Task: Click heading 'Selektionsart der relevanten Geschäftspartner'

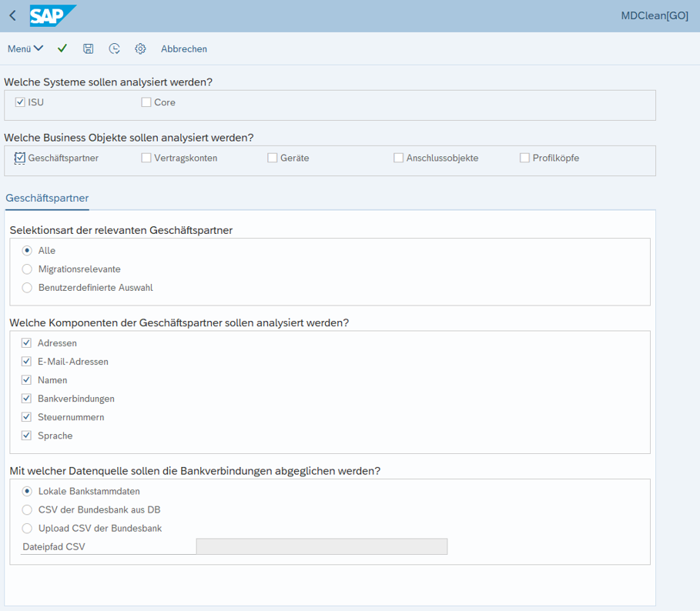Action: point(121,230)
